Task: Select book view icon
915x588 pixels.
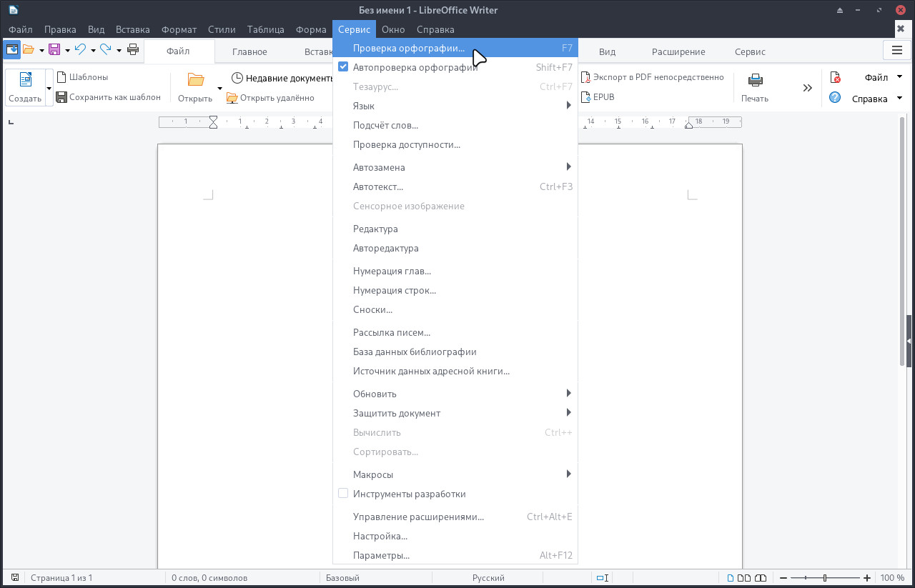Action: click(x=761, y=578)
